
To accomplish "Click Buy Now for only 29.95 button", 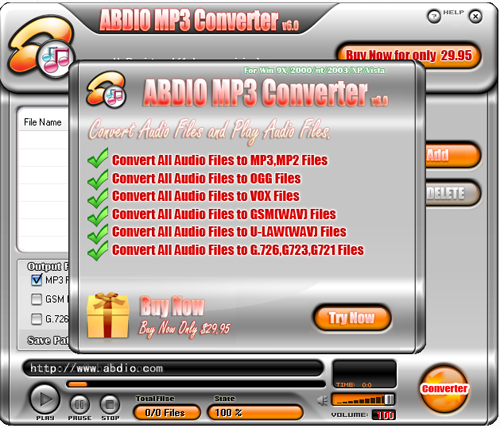I will [409, 55].
